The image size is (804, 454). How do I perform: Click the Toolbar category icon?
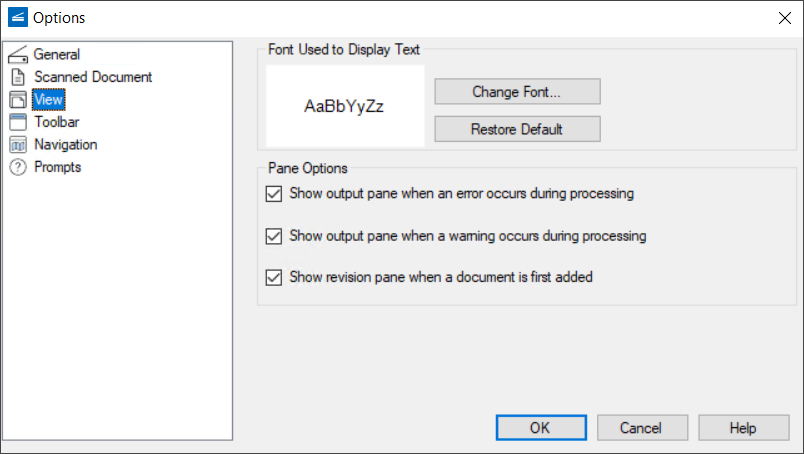(x=17, y=122)
